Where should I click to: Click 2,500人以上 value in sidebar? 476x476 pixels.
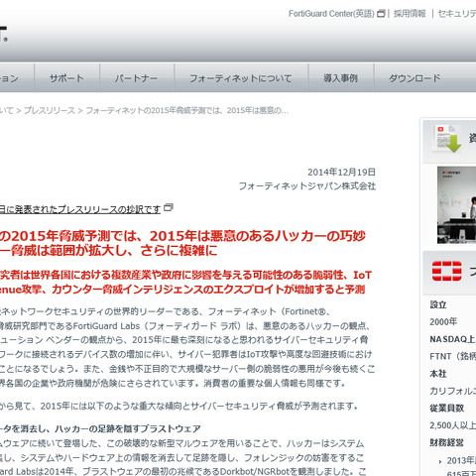pos(453,425)
